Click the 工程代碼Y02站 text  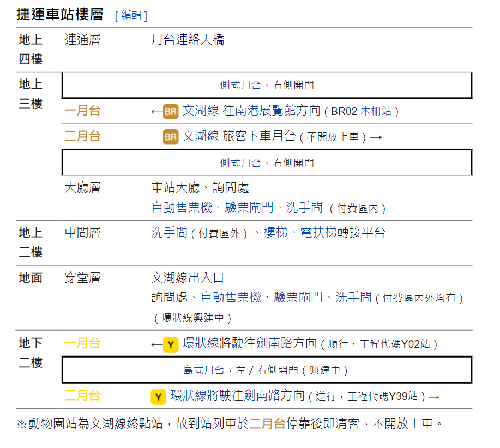pyautogui.click(x=395, y=344)
